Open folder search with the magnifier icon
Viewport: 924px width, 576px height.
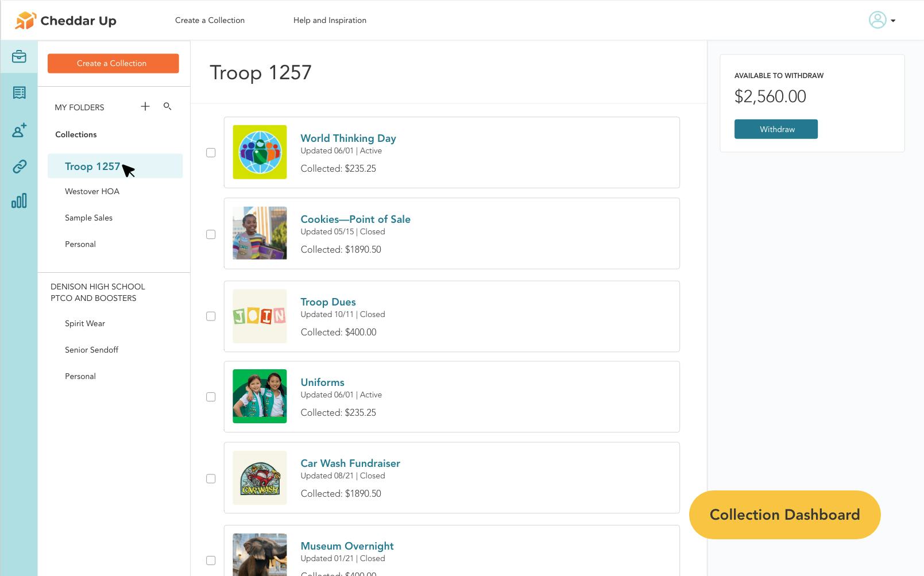pyautogui.click(x=167, y=107)
